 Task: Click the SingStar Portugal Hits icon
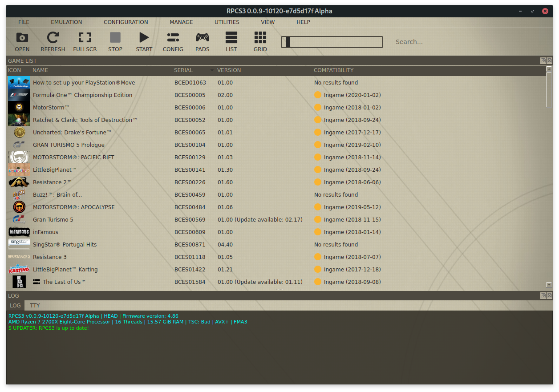[x=19, y=244]
